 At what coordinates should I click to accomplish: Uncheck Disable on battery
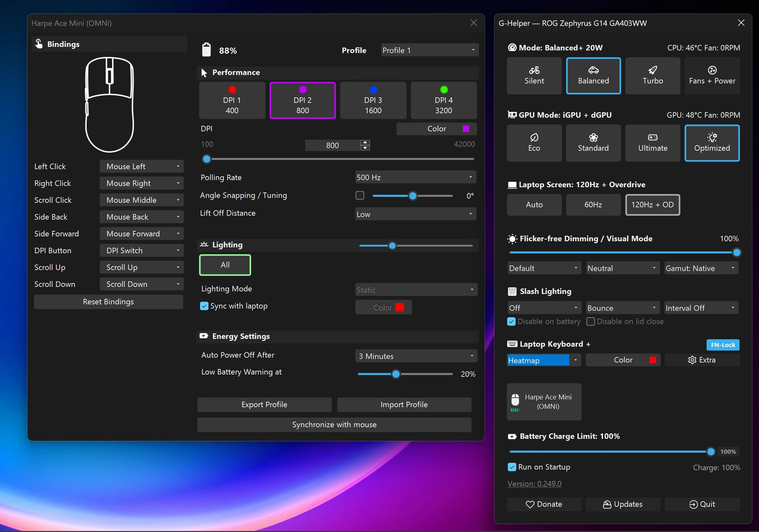click(x=511, y=321)
